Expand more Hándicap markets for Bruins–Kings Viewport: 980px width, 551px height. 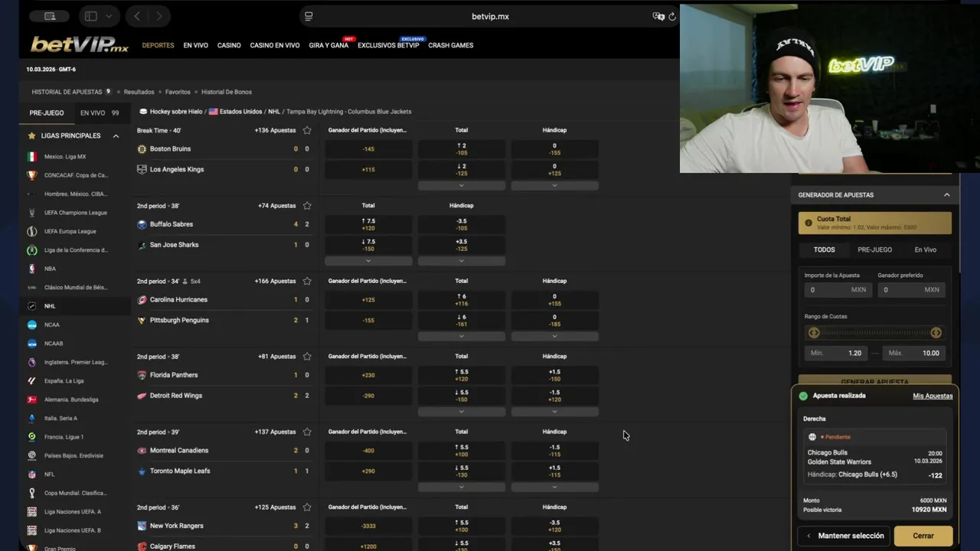pos(554,185)
